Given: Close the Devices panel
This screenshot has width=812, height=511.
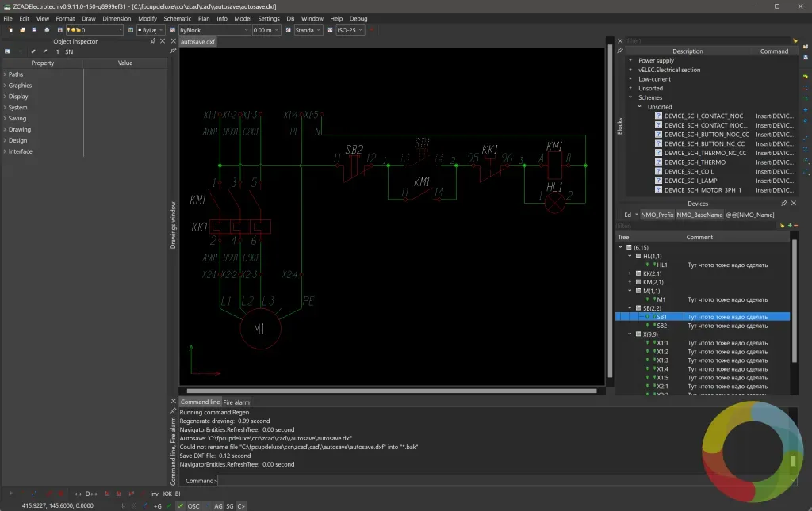Looking at the screenshot, I should (793, 204).
